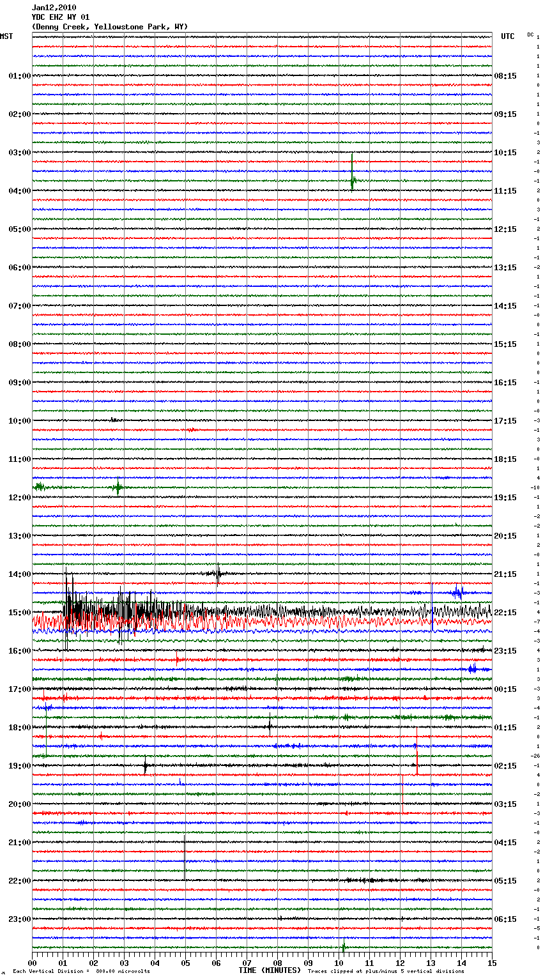Select the 04:00 MST time label
This screenshot has height=980, width=543.
(19, 191)
